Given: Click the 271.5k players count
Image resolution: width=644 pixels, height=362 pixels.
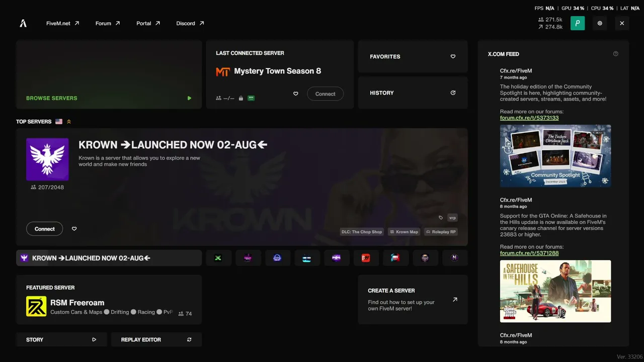Looking at the screenshot, I should [550, 20].
